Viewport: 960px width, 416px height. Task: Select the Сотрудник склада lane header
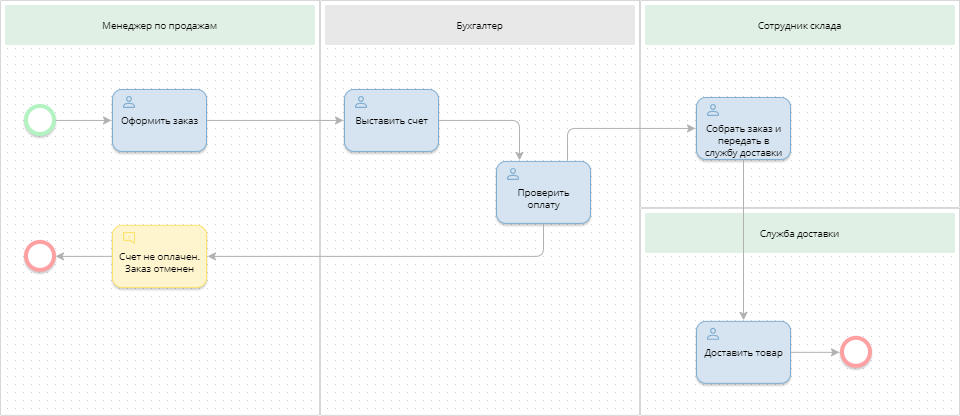click(800, 25)
